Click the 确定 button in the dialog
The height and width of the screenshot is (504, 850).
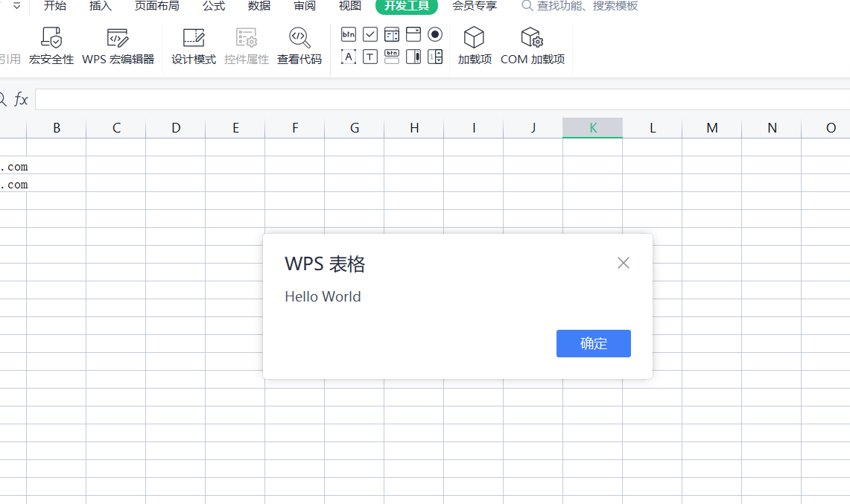(593, 343)
